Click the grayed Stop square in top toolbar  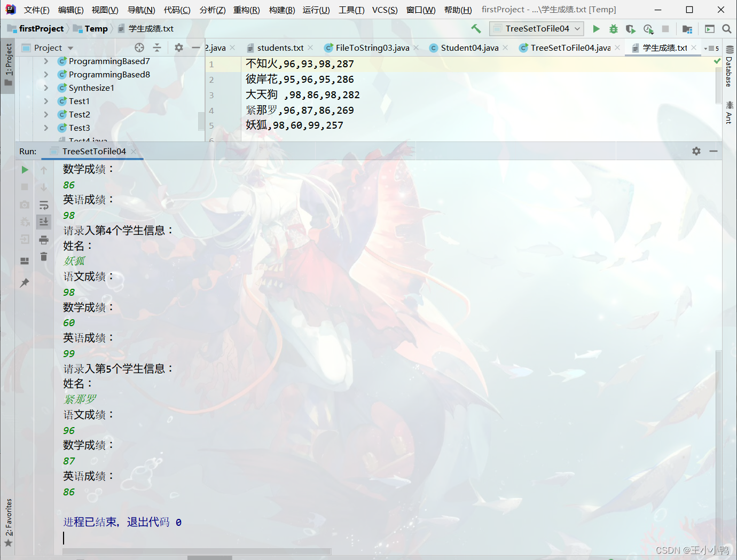tap(665, 29)
